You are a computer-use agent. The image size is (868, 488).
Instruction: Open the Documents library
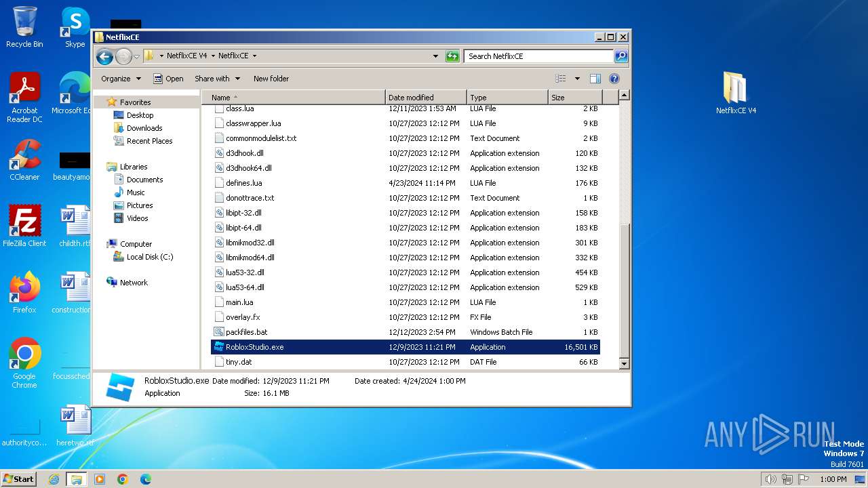[x=144, y=180]
